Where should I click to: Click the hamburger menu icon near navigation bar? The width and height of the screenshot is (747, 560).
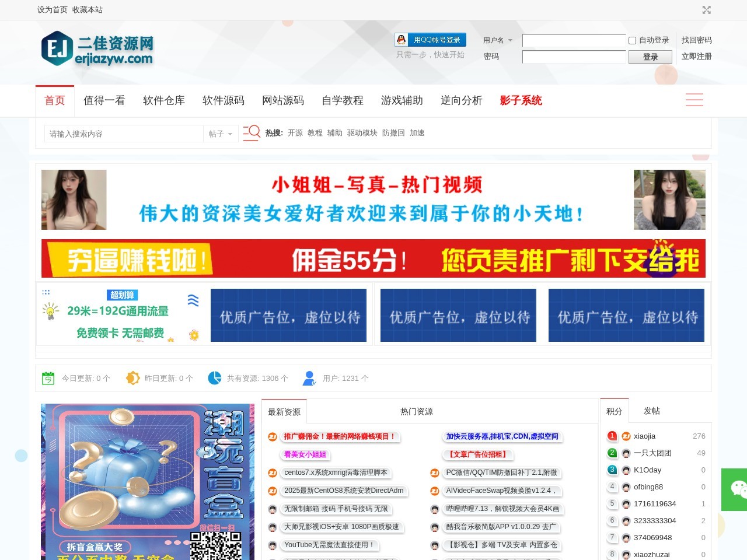[x=694, y=100]
